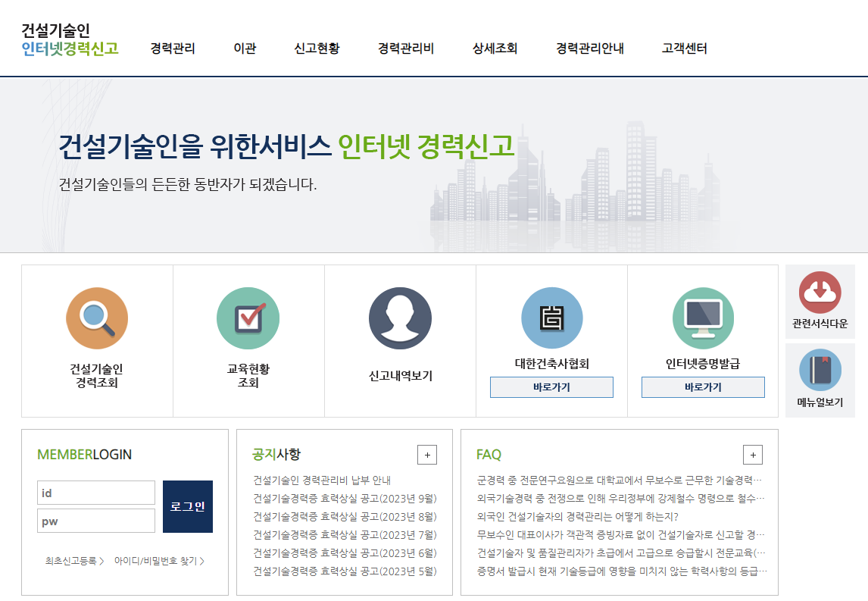Open FAQ about 군경력 중 전문연구요원
This screenshot has height=601, width=868.
620,480
